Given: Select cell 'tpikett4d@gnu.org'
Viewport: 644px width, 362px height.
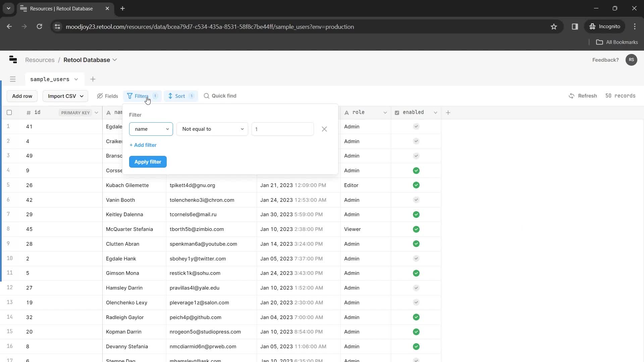Looking at the screenshot, I should 211,185.
